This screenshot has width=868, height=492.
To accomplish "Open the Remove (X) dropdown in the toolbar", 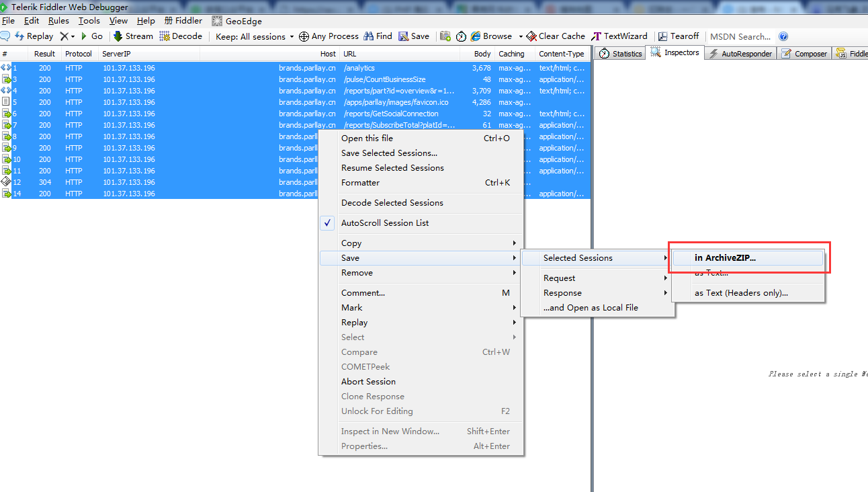I will click(67, 36).
